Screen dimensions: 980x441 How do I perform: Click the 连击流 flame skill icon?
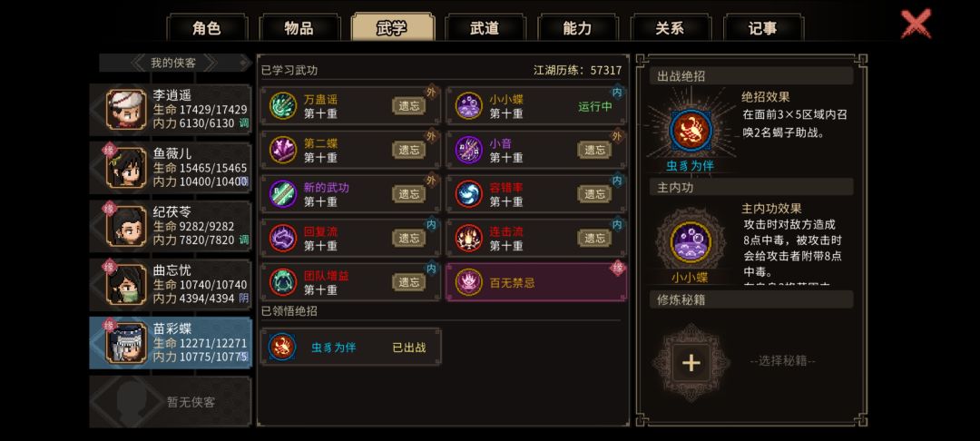pos(468,238)
